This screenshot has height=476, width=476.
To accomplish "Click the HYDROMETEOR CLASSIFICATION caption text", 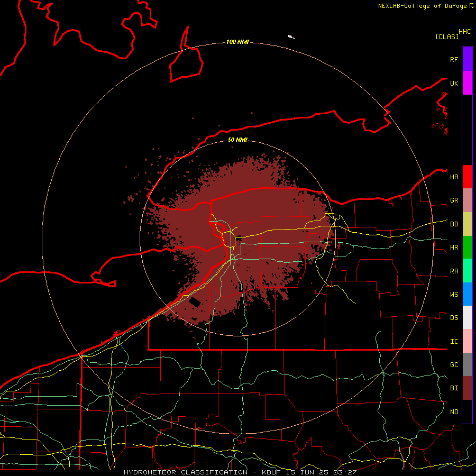I will click(x=186, y=472).
